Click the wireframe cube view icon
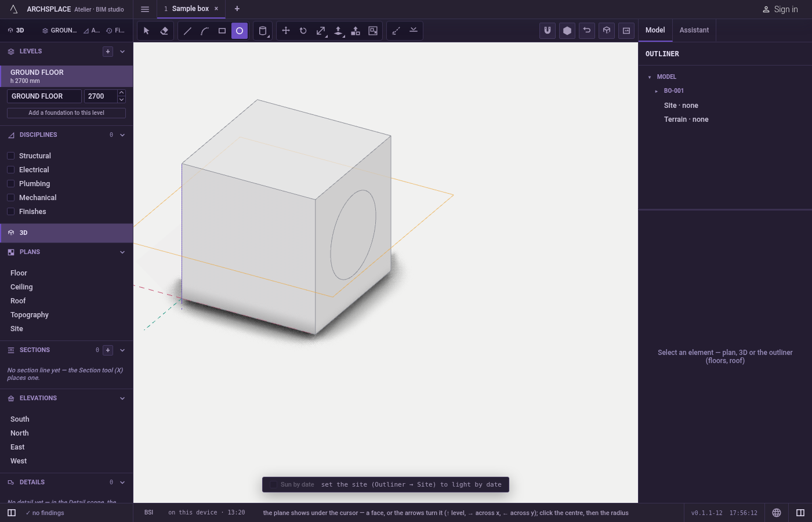The height and width of the screenshot is (522, 812). [x=607, y=31]
